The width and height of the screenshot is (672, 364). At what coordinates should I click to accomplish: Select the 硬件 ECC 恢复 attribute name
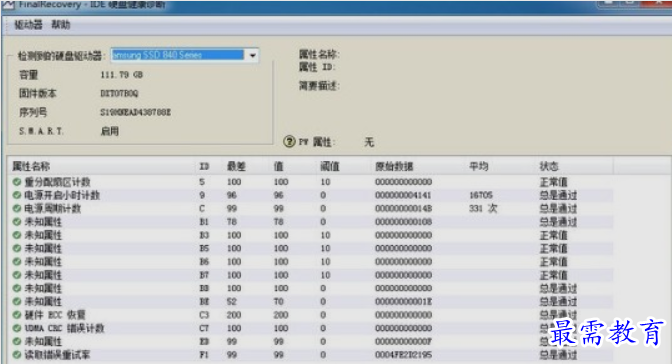pos(55,315)
